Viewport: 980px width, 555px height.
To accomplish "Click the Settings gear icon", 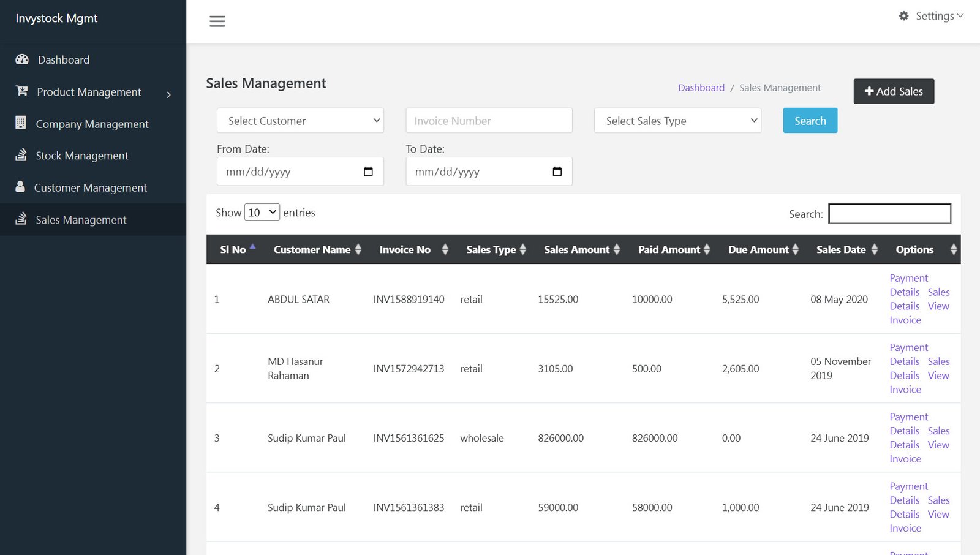I will tap(903, 16).
